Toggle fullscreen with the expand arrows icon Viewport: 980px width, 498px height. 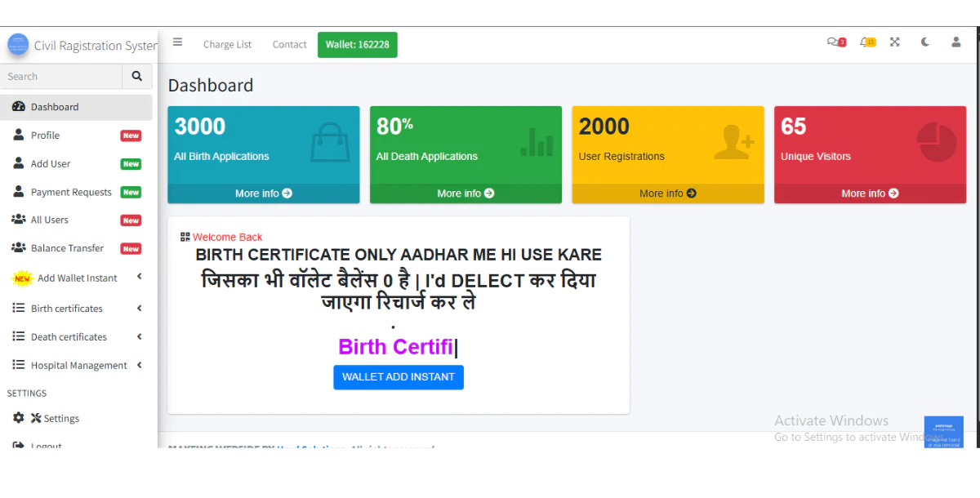pos(895,42)
